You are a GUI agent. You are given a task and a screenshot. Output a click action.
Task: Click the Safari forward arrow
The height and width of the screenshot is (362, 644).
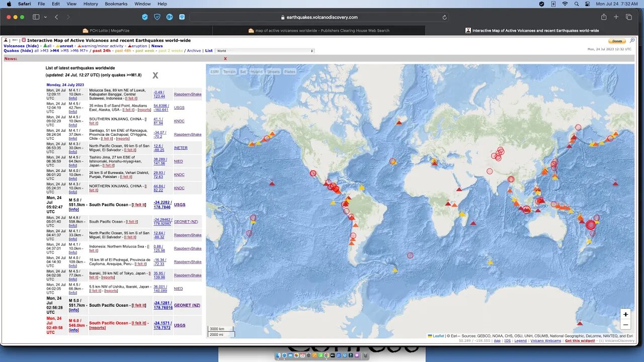68,17
